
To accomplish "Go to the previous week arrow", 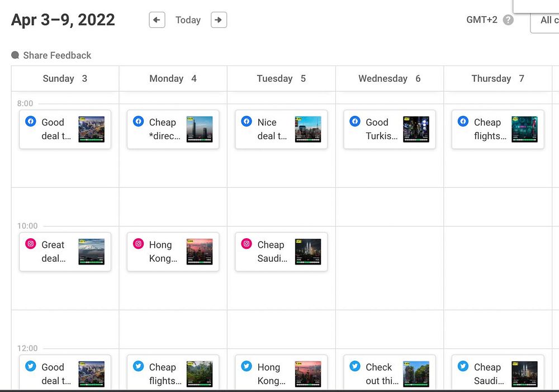I will pos(157,20).
